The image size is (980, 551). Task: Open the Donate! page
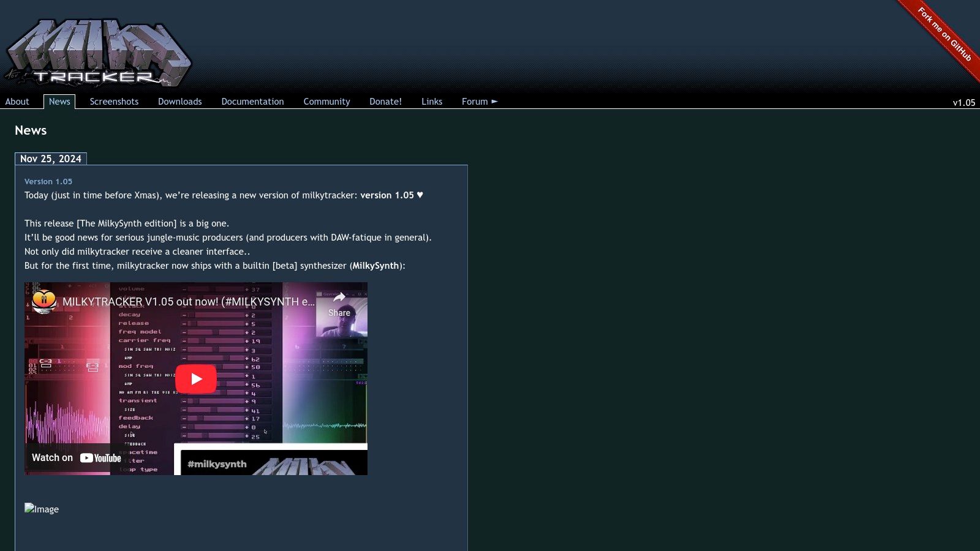385,102
